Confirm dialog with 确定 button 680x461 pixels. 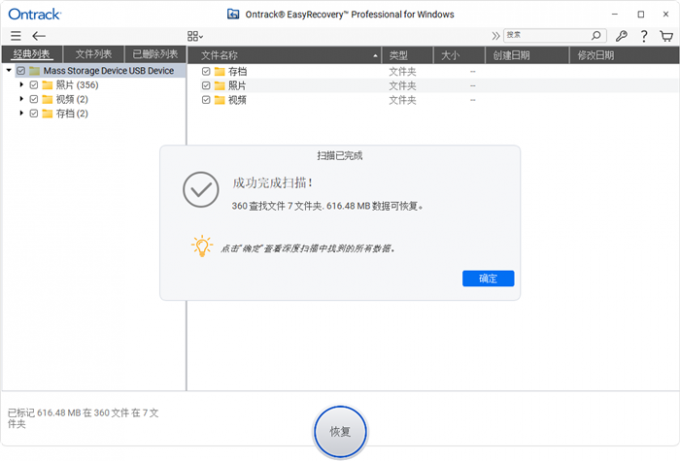pos(488,278)
